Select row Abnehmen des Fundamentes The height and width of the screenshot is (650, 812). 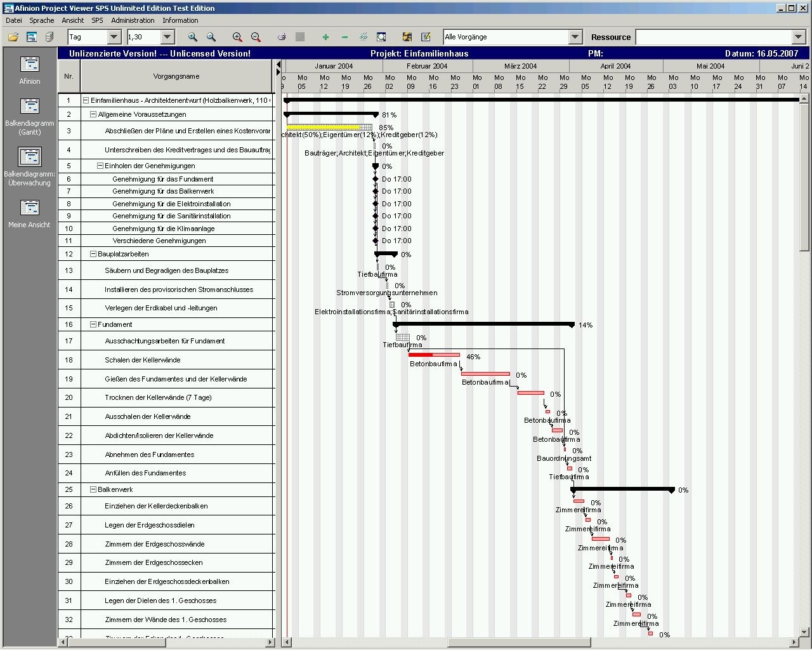(166, 454)
